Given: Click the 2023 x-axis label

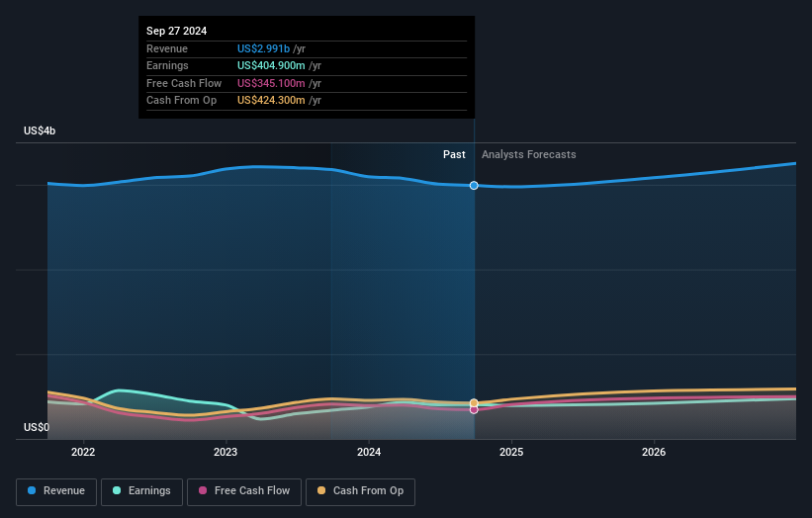Looking at the screenshot, I should click(226, 452).
